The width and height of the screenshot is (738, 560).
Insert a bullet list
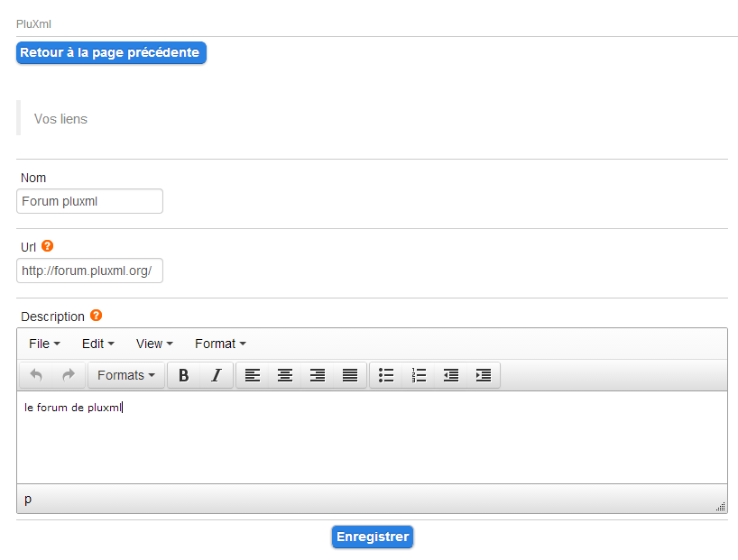386,375
